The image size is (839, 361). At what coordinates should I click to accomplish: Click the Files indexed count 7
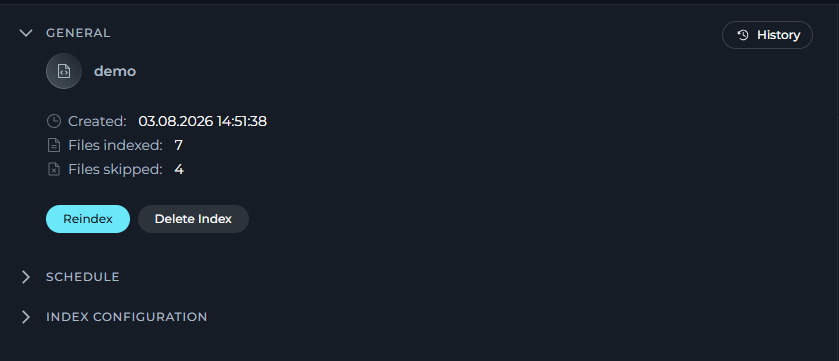178,145
